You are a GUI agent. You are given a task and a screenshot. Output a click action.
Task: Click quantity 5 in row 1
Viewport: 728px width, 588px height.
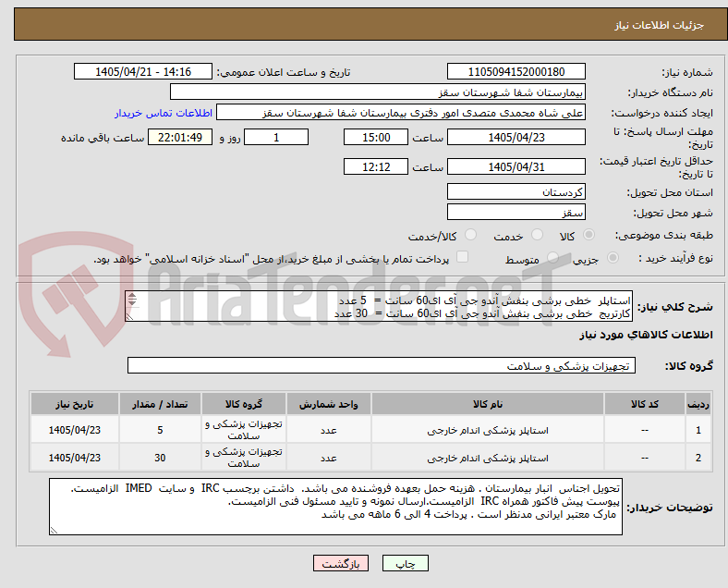[x=160, y=430]
